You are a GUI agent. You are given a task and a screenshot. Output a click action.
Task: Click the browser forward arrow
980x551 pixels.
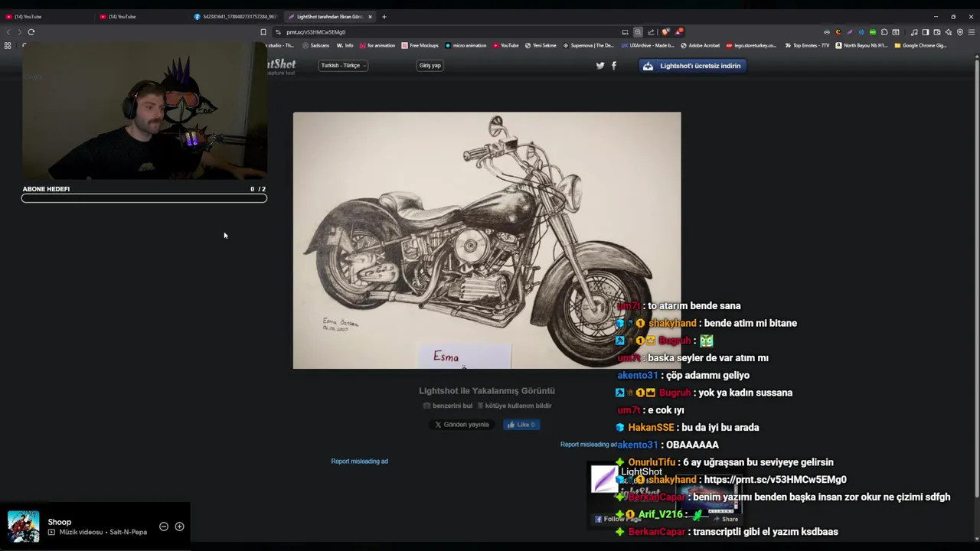[19, 32]
